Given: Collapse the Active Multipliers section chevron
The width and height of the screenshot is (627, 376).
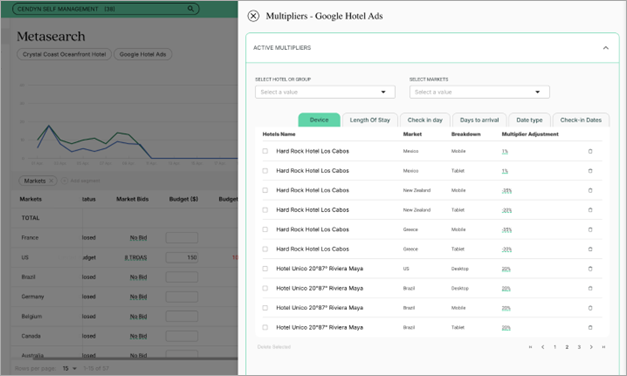Looking at the screenshot, I should pyautogui.click(x=606, y=48).
